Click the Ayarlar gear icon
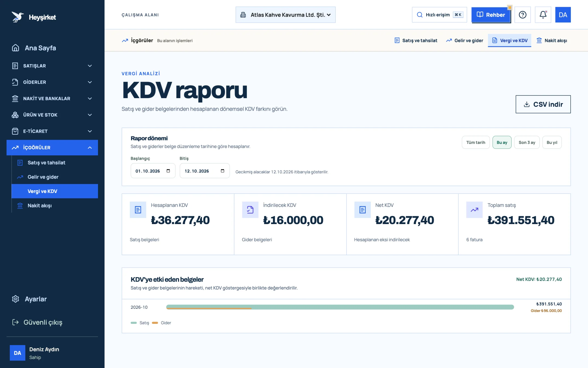Viewport: 588px width, 368px height. pos(16,299)
